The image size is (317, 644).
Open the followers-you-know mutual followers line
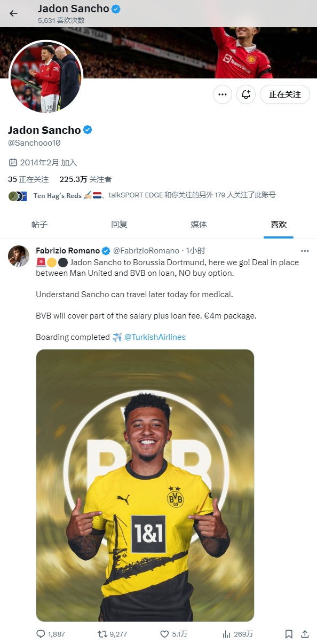(142, 196)
